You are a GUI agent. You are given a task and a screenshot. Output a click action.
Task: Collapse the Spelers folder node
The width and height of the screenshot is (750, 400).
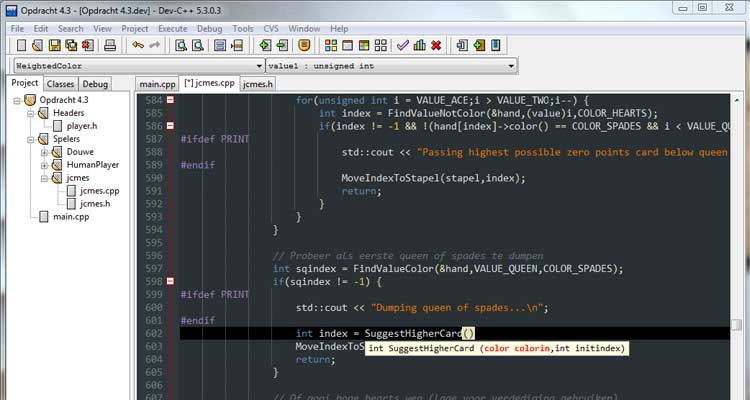coord(31,139)
